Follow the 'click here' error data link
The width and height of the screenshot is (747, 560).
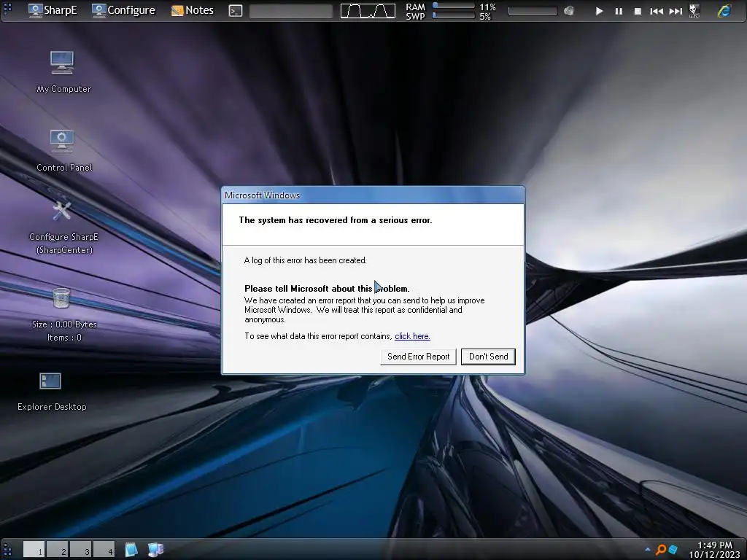tap(412, 336)
